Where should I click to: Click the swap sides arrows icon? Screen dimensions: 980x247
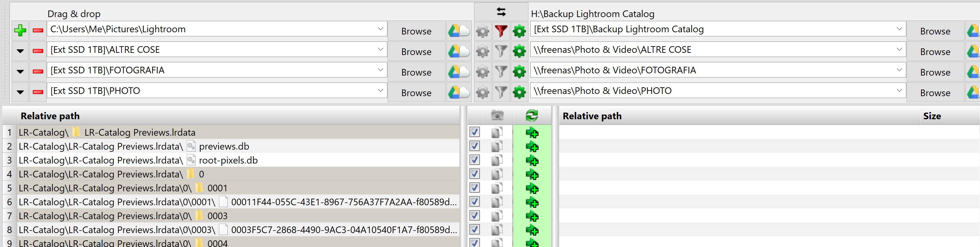click(x=501, y=12)
